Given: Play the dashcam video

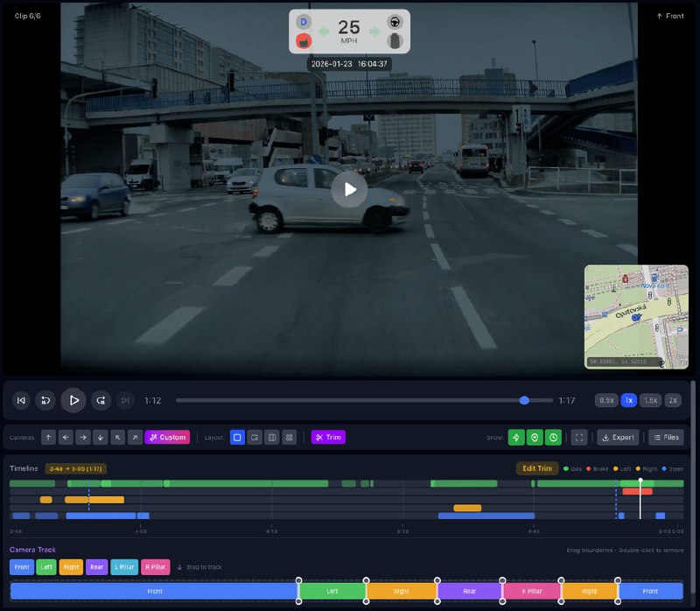Looking at the screenshot, I should (x=73, y=400).
